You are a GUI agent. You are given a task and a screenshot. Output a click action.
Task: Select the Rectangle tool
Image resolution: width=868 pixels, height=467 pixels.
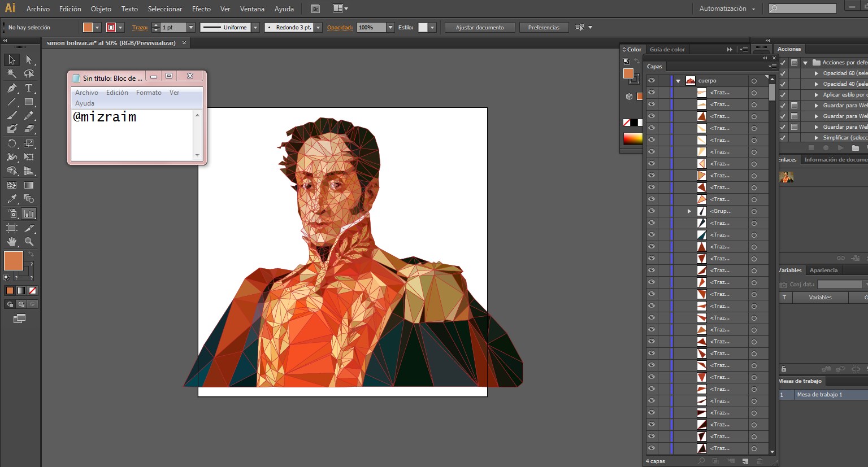[29, 102]
